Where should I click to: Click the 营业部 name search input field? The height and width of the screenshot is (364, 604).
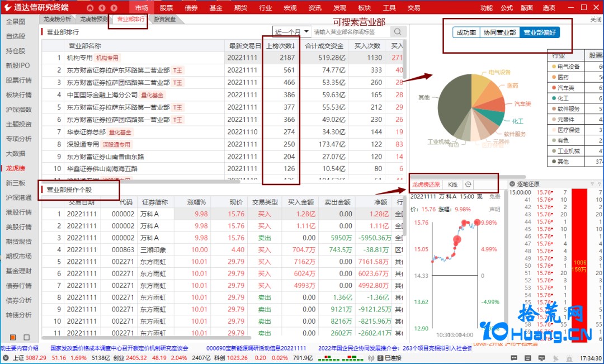351,31
